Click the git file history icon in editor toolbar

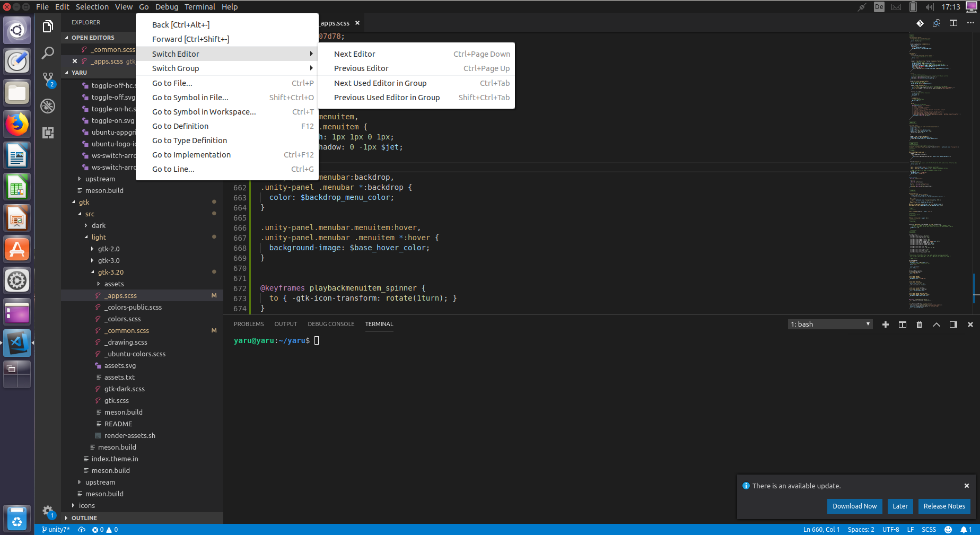[920, 23]
